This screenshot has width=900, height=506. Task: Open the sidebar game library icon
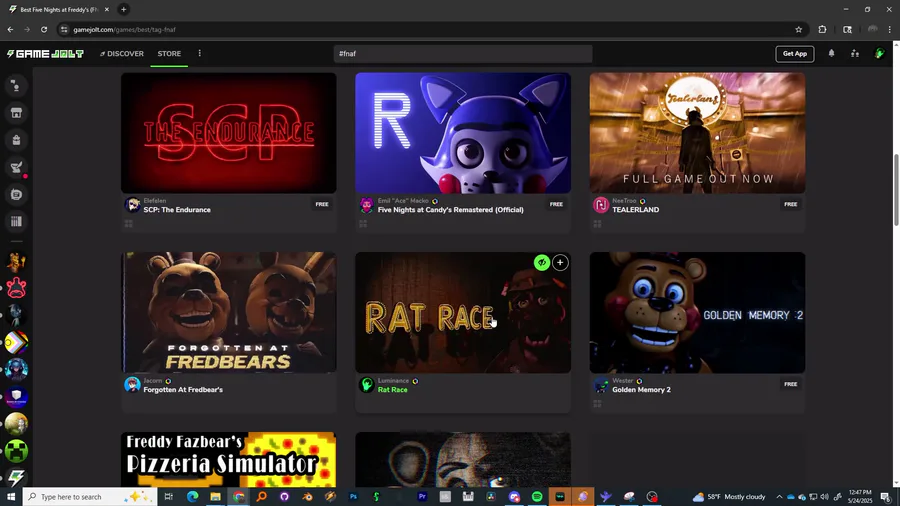pyautogui.click(x=16, y=221)
